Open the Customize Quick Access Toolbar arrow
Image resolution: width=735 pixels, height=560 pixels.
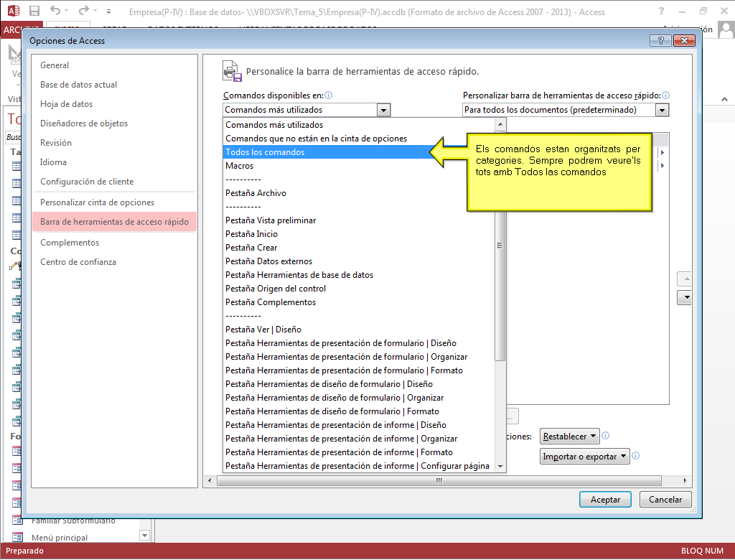(x=109, y=11)
